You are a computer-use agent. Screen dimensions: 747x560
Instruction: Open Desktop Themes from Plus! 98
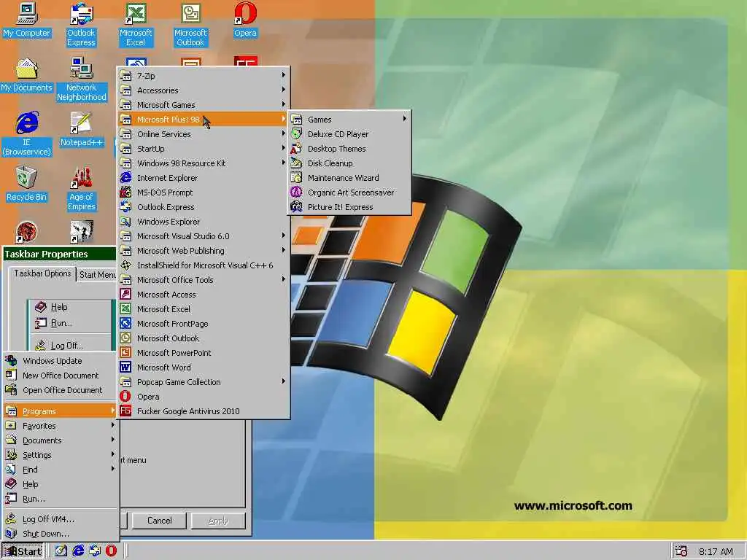click(x=349, y=149)
